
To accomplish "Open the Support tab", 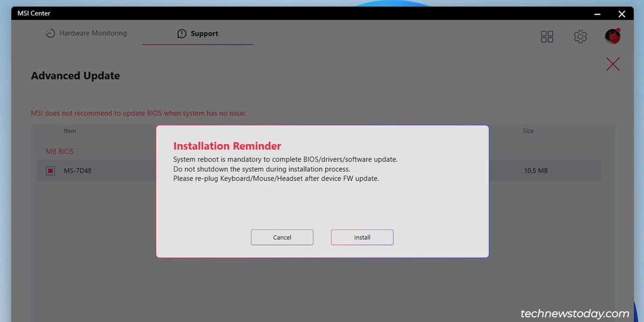I will click(x=197, y=33).
